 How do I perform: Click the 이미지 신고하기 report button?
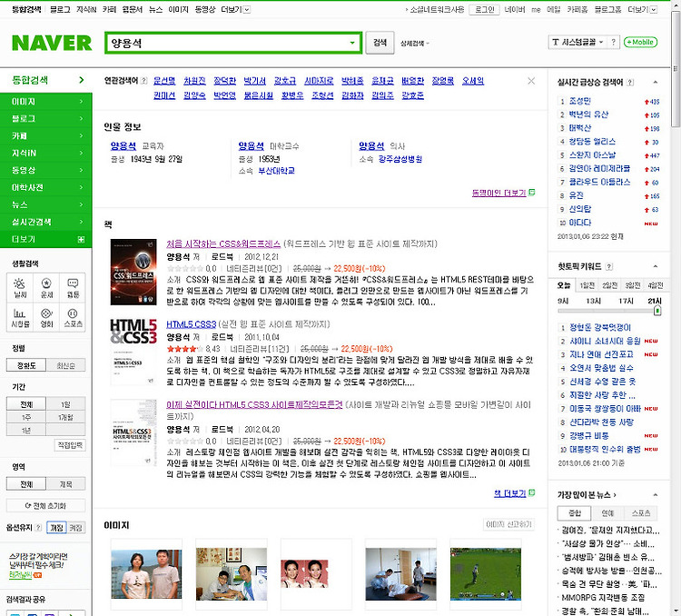[508, 524]
